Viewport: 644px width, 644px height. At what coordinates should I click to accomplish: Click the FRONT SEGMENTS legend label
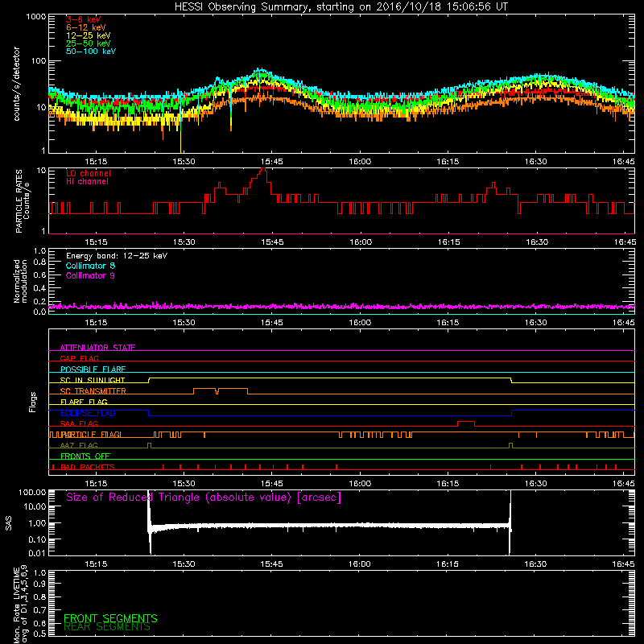[x=110, y=618]
